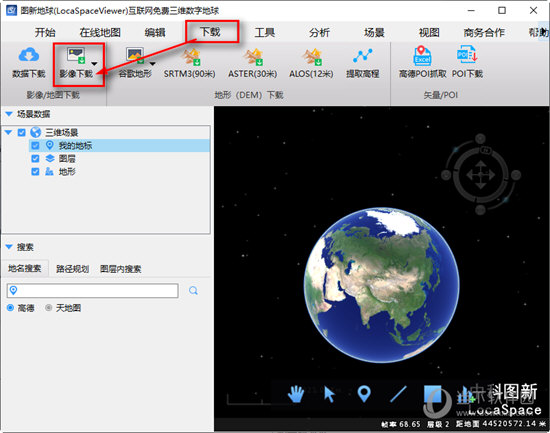550x433 pixels.
Task: Open the 商务合作 ribbon tab
Action: click(484, 33)
